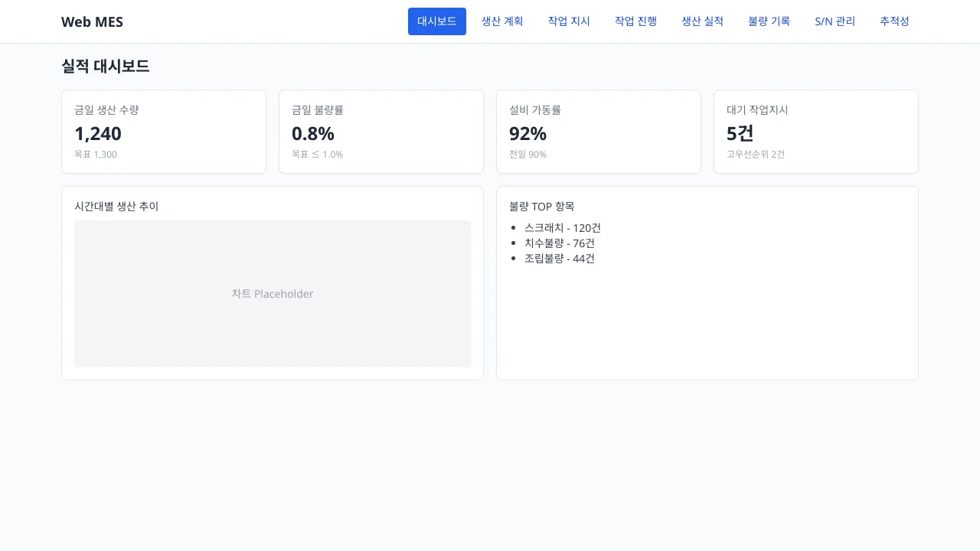Switch to the 생산 실적 page

702,21
